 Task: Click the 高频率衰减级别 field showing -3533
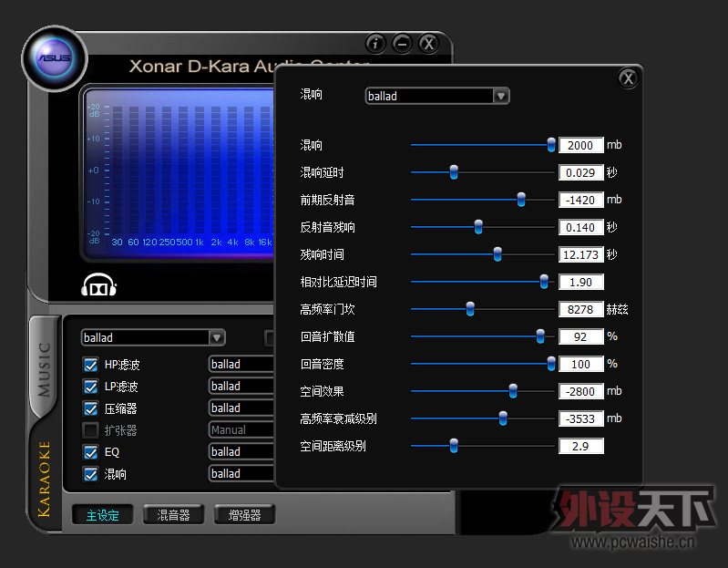click(580, 419)
